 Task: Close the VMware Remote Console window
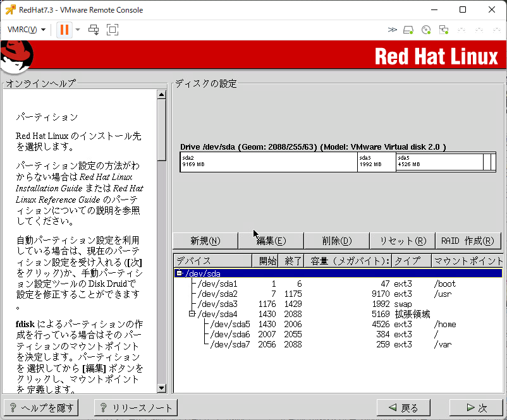tap(492, 9)
